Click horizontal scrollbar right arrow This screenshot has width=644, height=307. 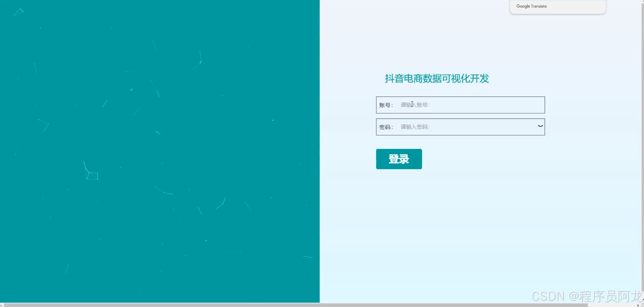pyautogui.click(x=638, y=305)
